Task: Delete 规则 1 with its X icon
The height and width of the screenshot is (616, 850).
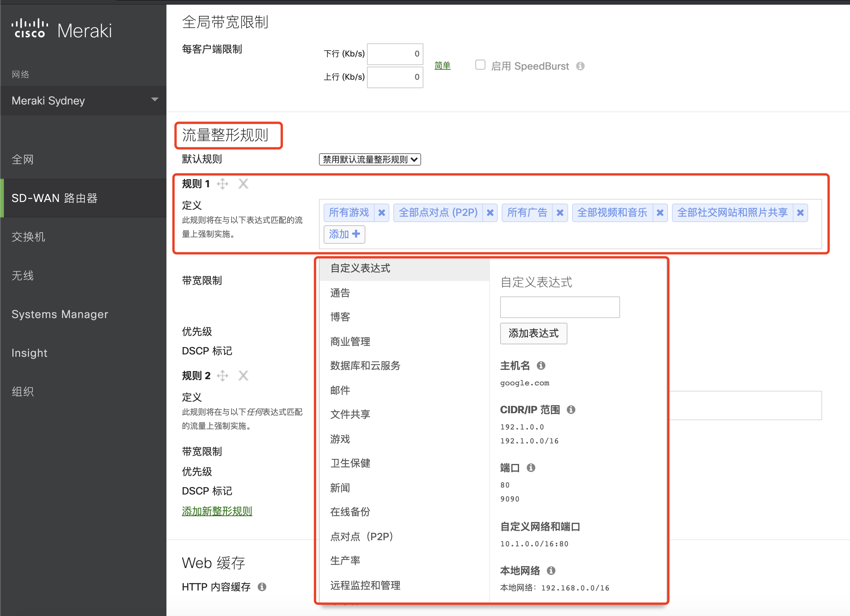Action: 243,184
